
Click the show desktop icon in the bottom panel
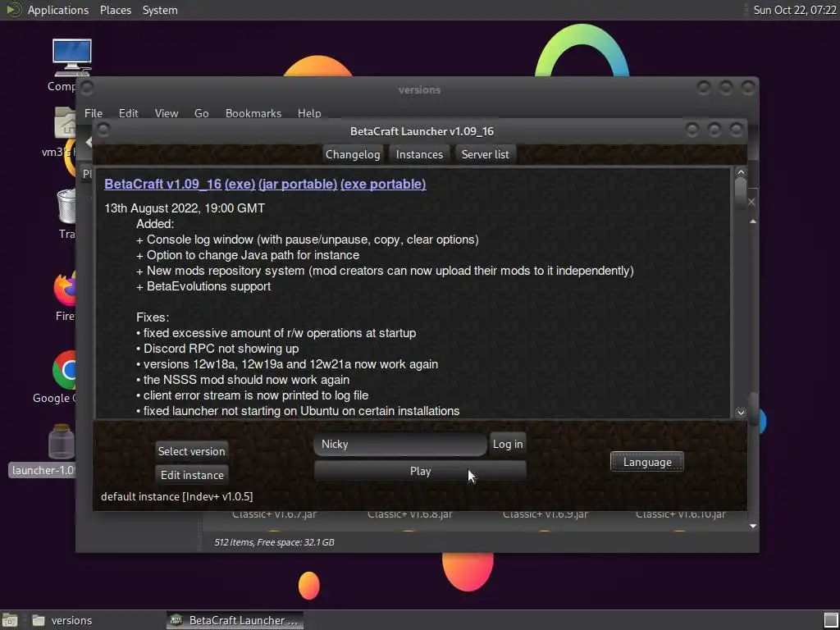pyautogui.click(x=10, y=620)
